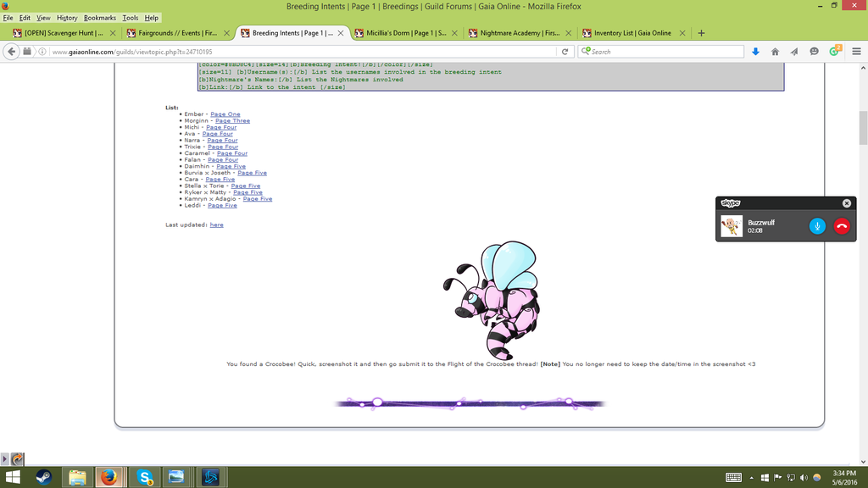Switch to Firefox in the taskbar
This screenshot has width=868, height=488.
click(x=109, y=477)
